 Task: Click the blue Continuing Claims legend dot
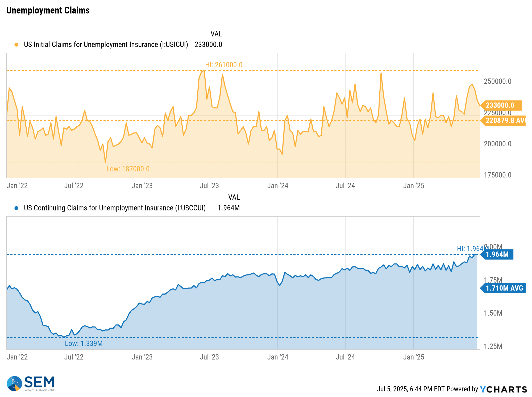16,208
